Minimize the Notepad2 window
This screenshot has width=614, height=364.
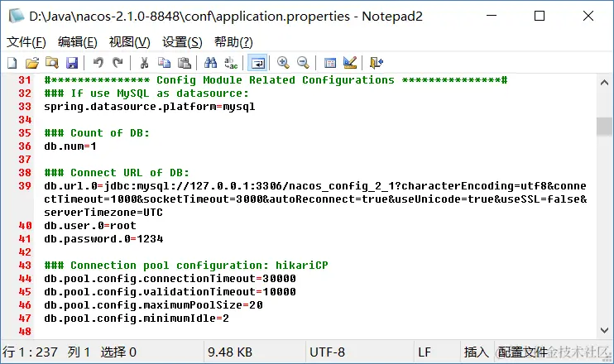tap(492, 16)
